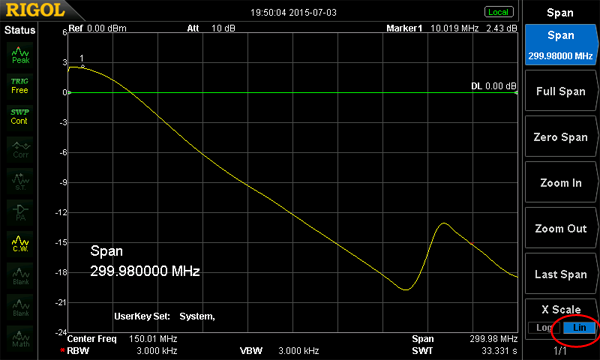600x360 pixels.
Task: Click the VBW 3.000 kHz readout
Action: pos(279,351)
